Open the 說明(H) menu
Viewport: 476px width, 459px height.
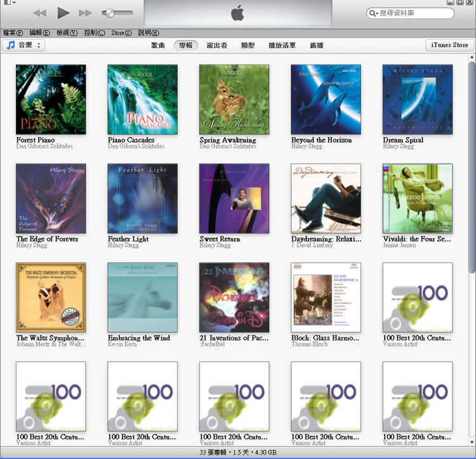coord(149,33)
